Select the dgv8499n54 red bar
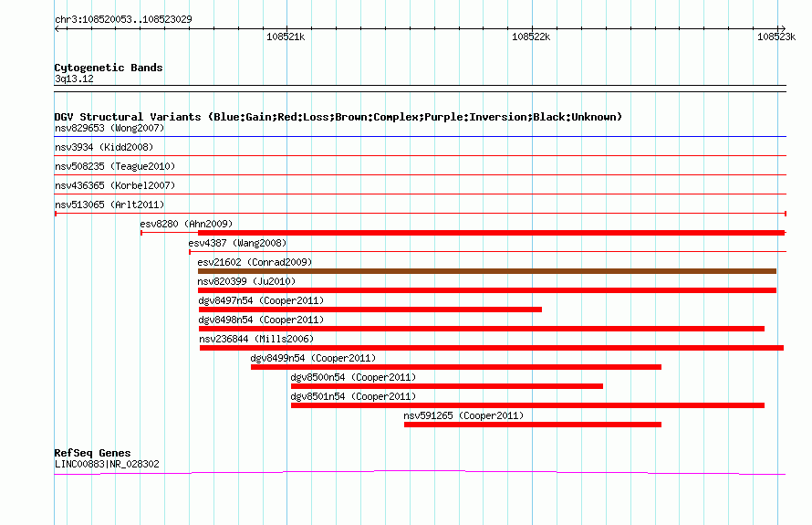812x525 pixels. tap(456, 367)
